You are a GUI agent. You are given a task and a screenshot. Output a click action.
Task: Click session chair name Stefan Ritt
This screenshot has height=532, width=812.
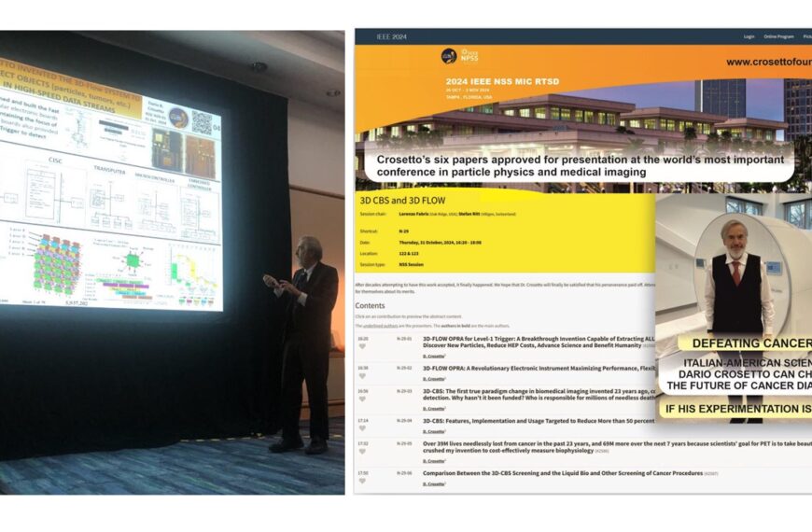[469, 214]
